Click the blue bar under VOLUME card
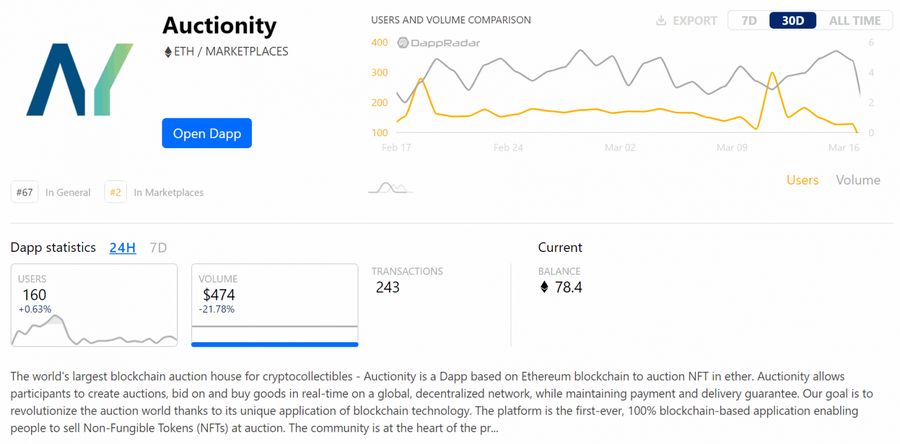The height and width of the screenshot is (444, 900). 275,344
